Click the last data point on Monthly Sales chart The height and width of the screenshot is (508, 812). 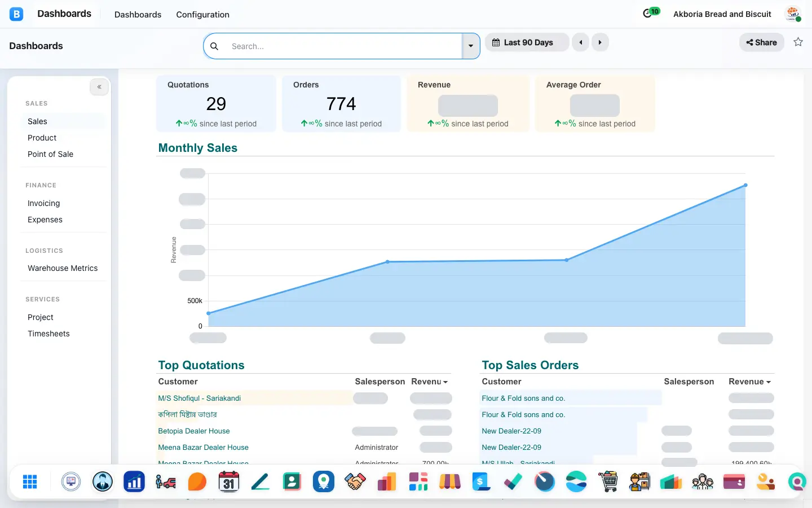click(x=745, y=185)
